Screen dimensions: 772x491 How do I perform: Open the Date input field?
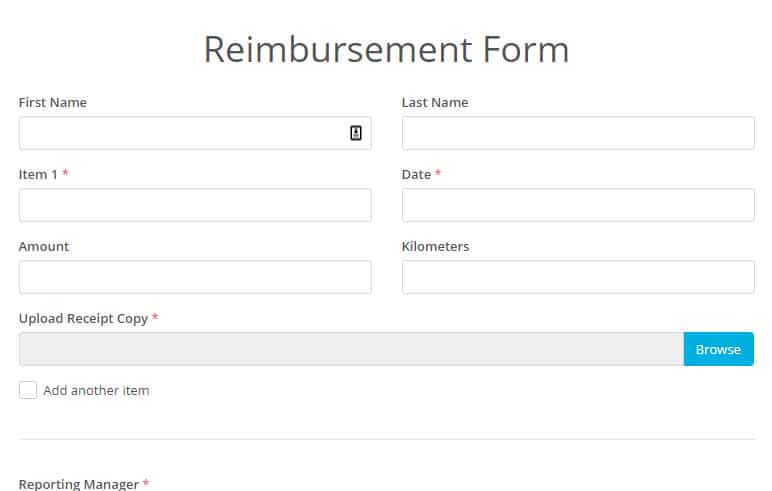pos(578,205)
